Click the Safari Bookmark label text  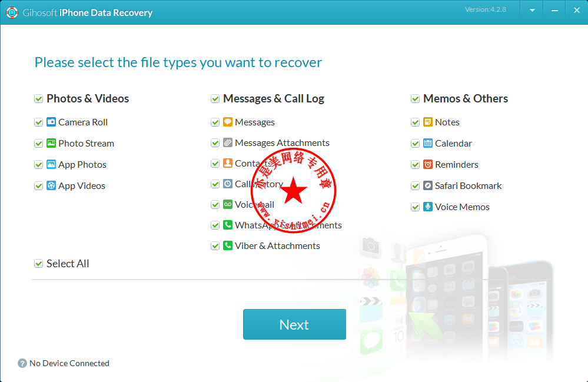click(469, 185)
